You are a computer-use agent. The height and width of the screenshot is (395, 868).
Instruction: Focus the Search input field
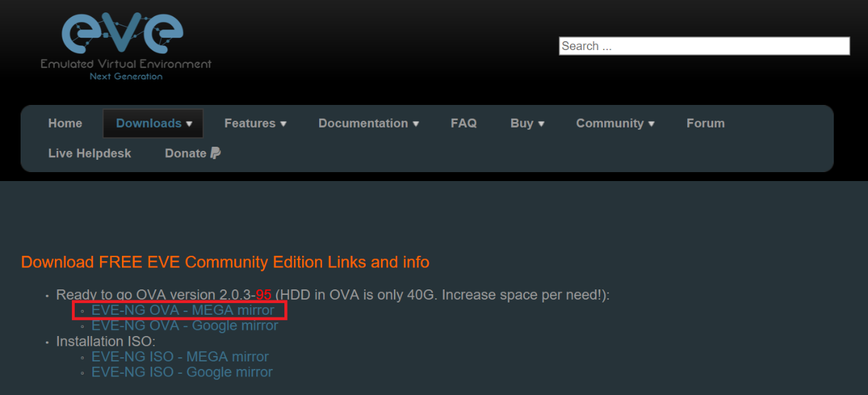click(704, 46)
